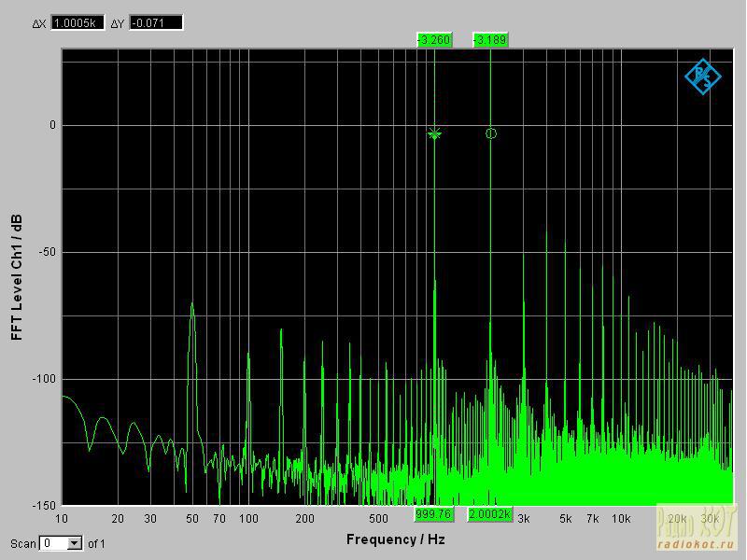Viewport: 747px width, 560px height.
Task: Select the circle cursor marker at 2 kHz
Action: tap(491, 133)
